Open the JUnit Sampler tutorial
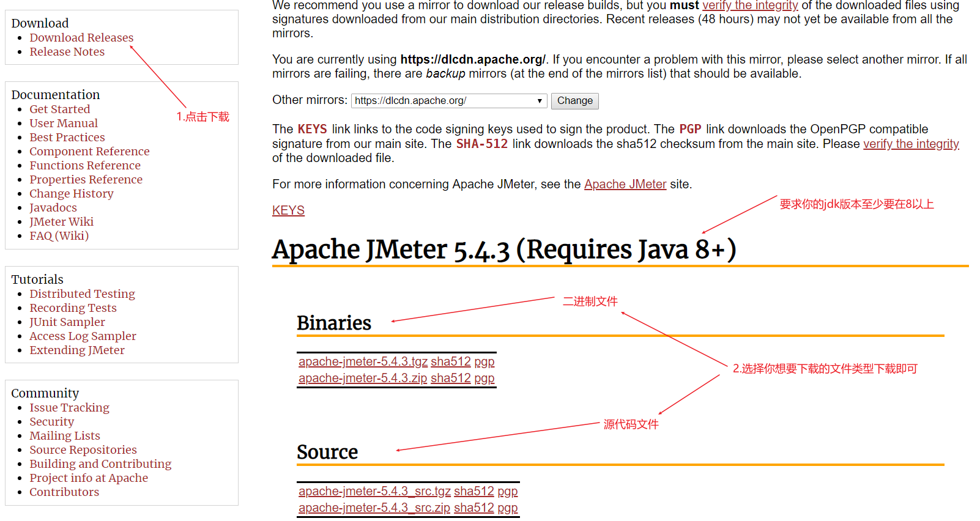This screenshot has height=521, width=980. coord(67,322)
